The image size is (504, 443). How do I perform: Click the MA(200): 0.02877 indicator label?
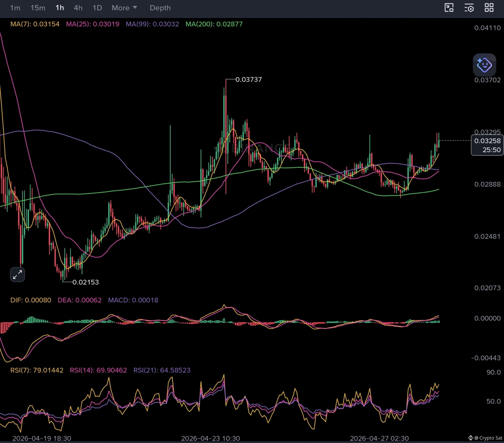click(214, 24)
